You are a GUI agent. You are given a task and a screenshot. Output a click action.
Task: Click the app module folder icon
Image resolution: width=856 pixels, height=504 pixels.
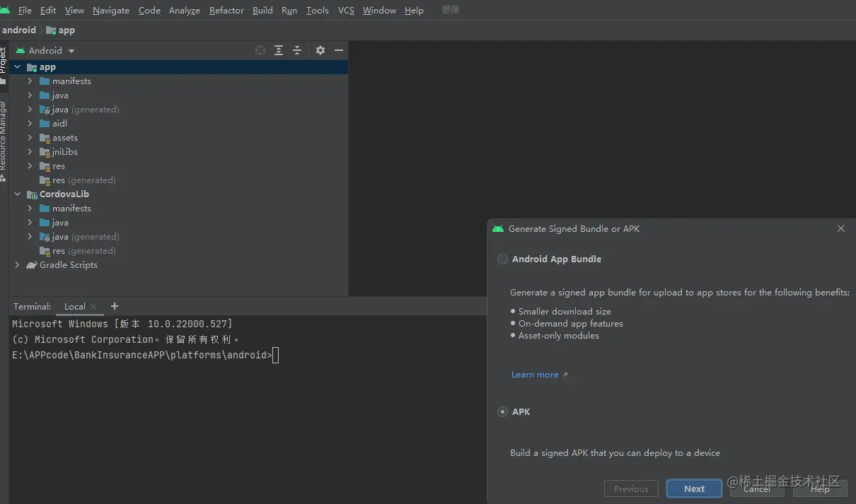click(32, 67)
